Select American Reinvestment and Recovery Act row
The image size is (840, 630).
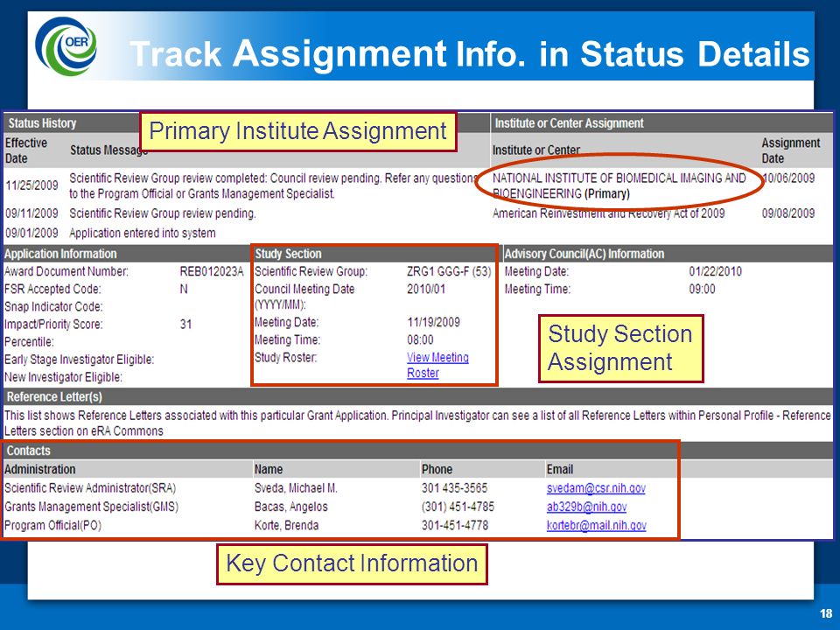coord(609,213)
